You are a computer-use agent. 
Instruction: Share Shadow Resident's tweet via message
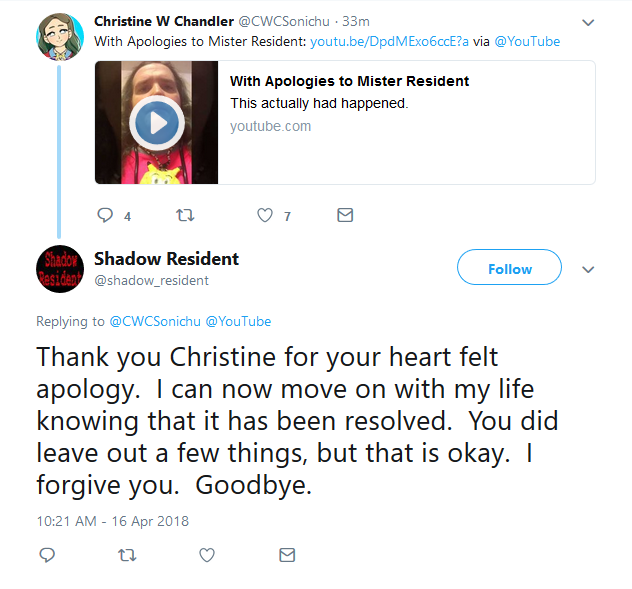[287, 555]
